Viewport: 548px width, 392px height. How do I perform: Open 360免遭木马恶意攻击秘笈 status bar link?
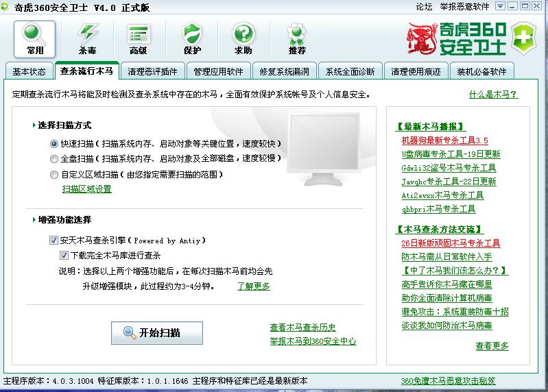coord(448,381)
